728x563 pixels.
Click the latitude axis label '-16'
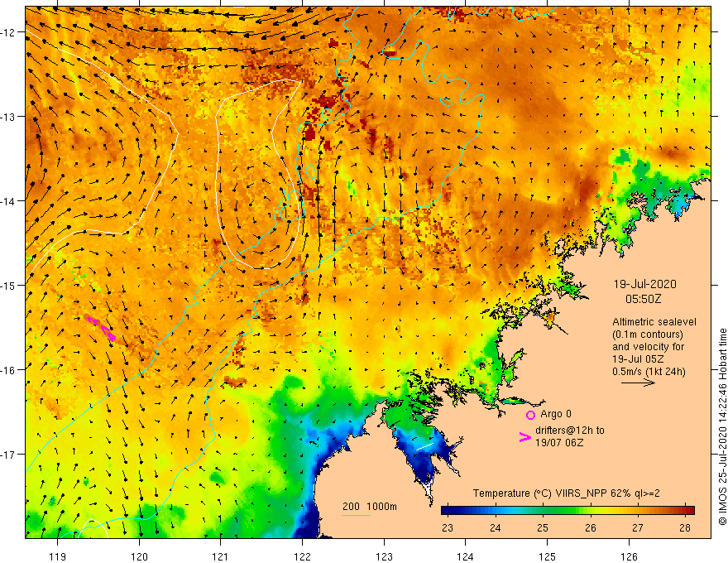(9, 370)
